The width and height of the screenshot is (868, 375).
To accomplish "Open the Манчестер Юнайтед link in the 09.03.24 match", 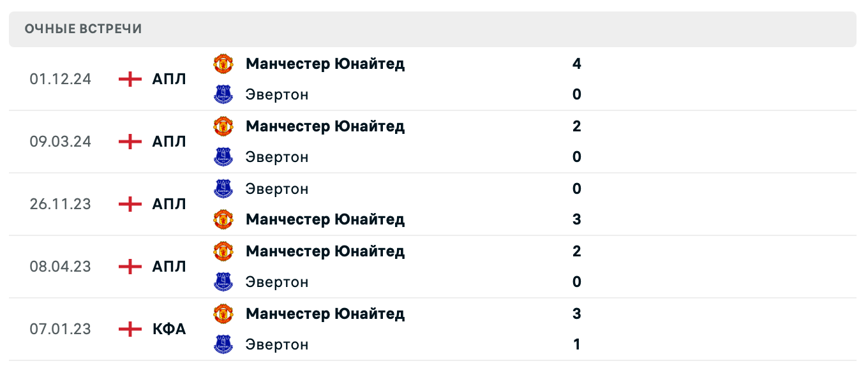I will (325, 126).
